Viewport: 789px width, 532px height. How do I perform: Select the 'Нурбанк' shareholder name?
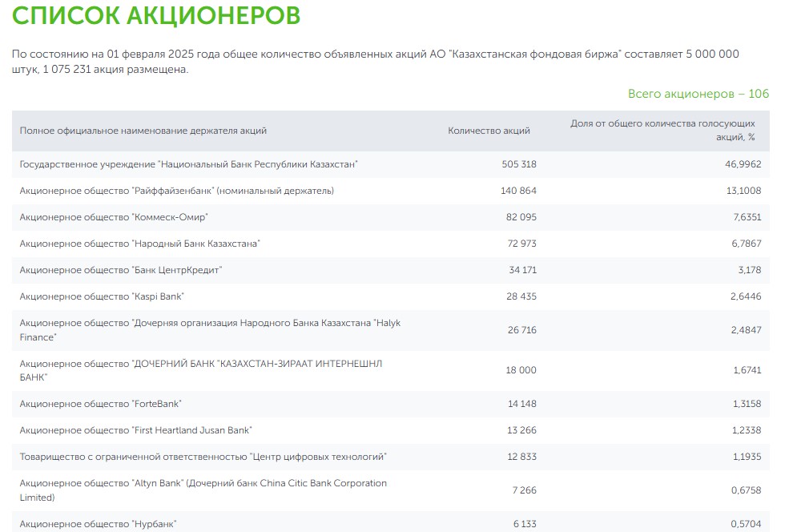pos(98,525)
